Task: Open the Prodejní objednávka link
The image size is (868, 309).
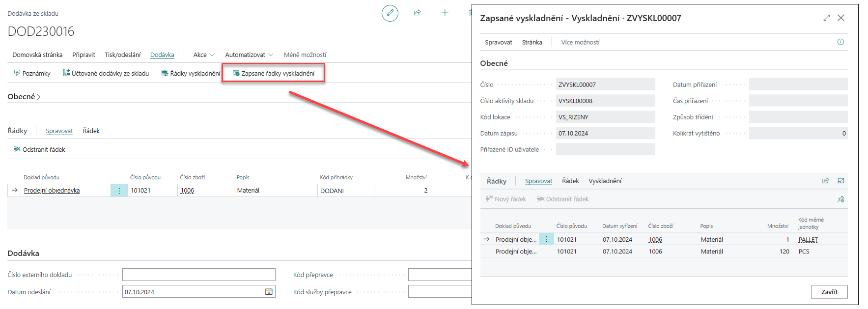Action: pos(52,191)
